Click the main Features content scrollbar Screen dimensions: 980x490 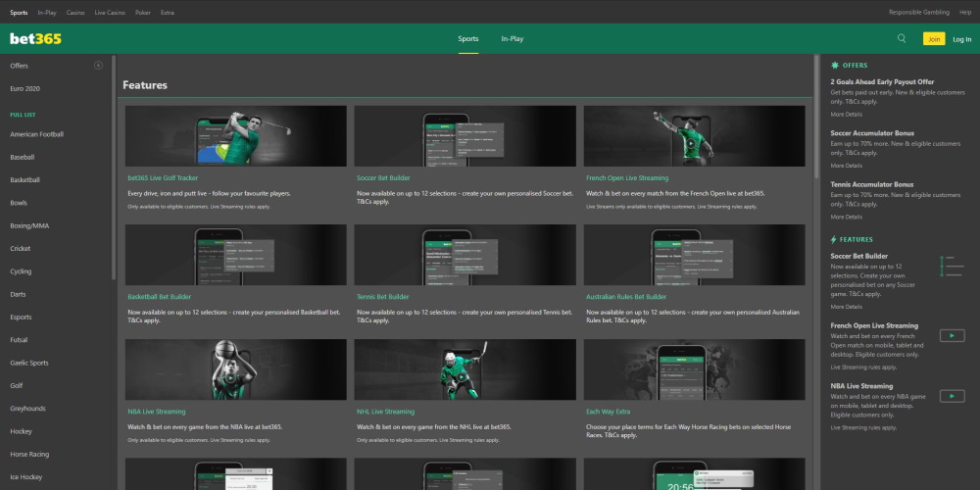[815, 117]
